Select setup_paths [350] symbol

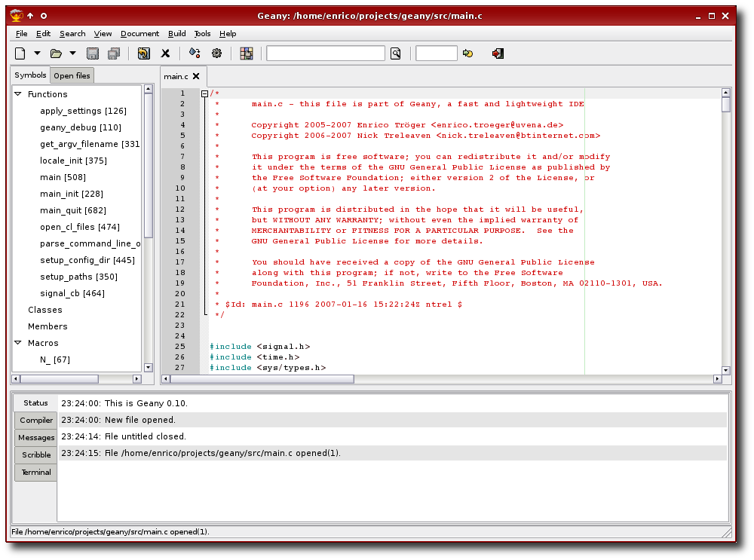(x=79, y=277)
